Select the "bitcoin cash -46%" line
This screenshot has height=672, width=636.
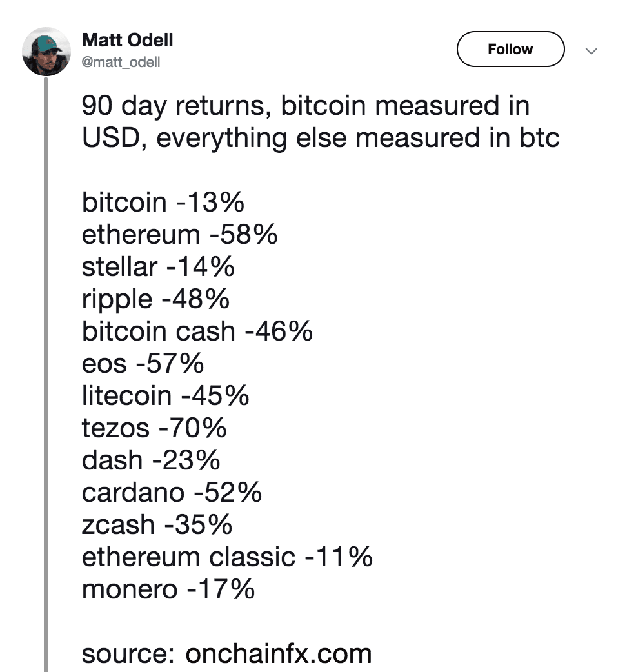point(197,331)
